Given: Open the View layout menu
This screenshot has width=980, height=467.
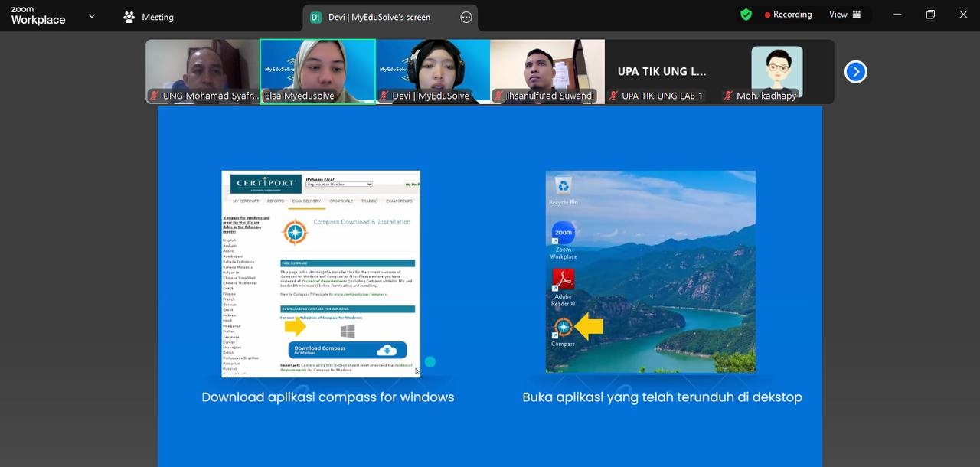Looking at the screenshot, I should coord(845,15).
